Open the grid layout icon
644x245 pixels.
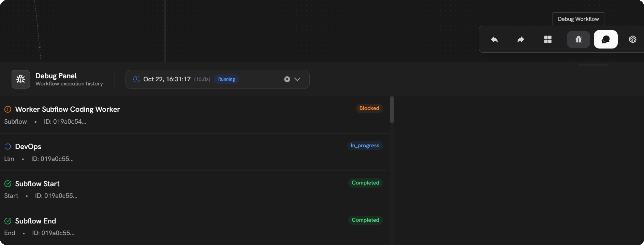(548, 40)
